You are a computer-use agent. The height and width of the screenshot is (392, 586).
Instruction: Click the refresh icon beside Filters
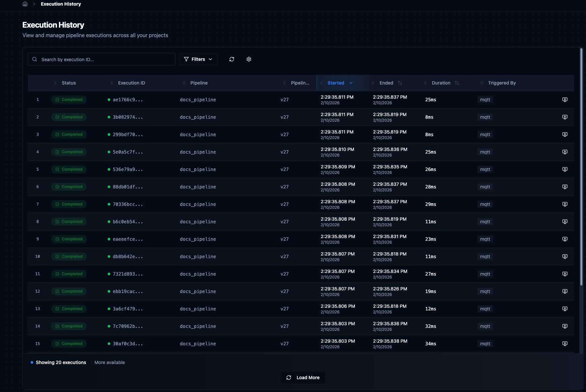232,59
